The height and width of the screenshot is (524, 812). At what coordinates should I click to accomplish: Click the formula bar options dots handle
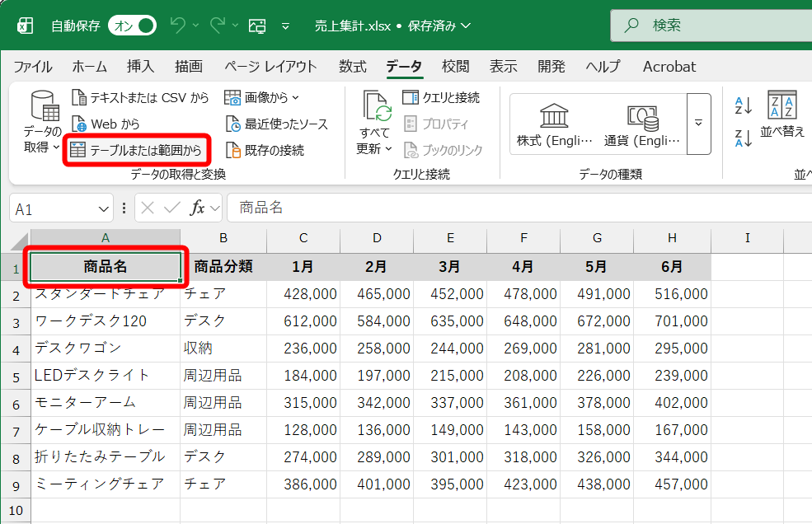[x=124, y=208]
